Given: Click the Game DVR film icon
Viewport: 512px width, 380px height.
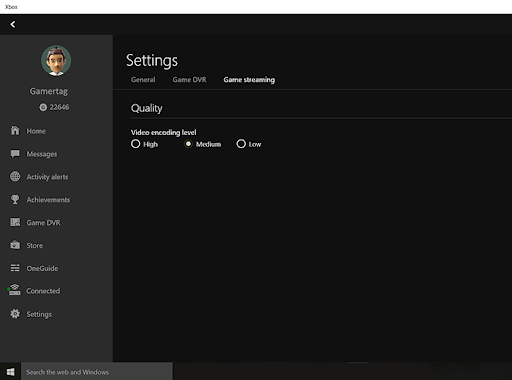Looking at the screenshot, I should tap(15, 222).
